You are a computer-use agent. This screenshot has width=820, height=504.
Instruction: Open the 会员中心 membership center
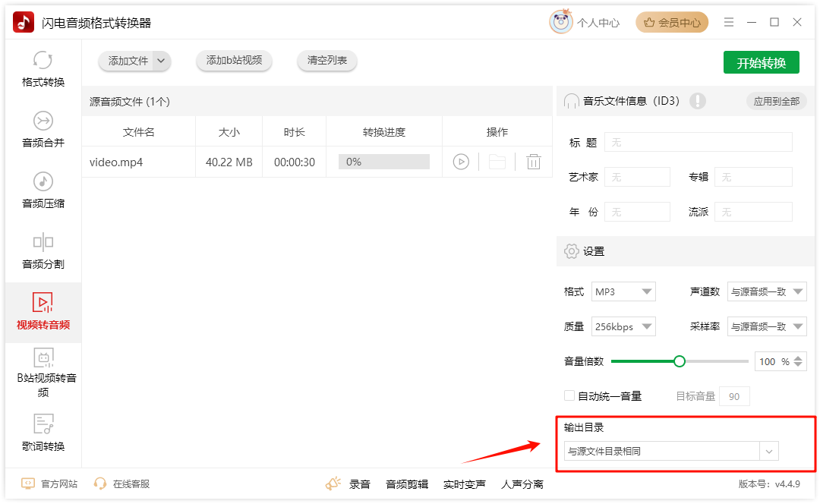point(672,23)
